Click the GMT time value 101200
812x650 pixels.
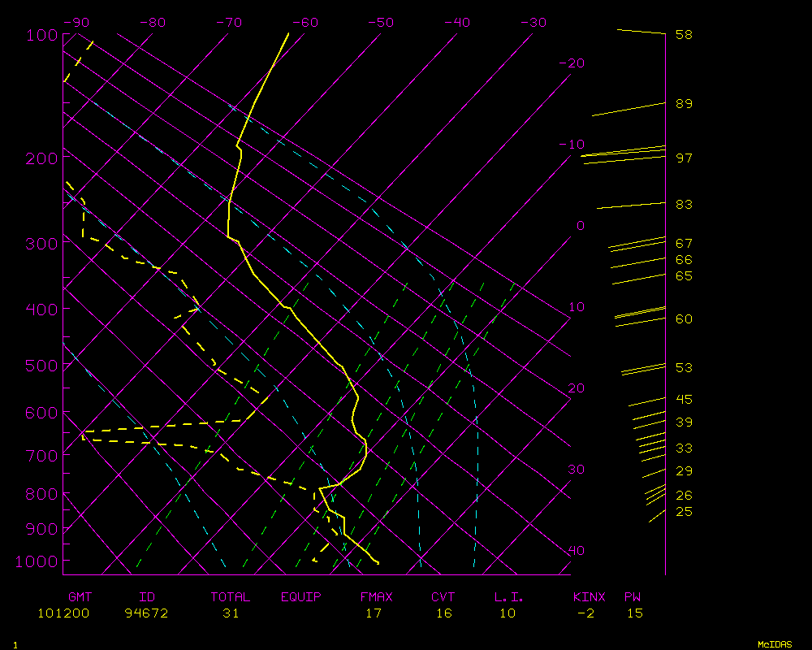tap(63, 613)
